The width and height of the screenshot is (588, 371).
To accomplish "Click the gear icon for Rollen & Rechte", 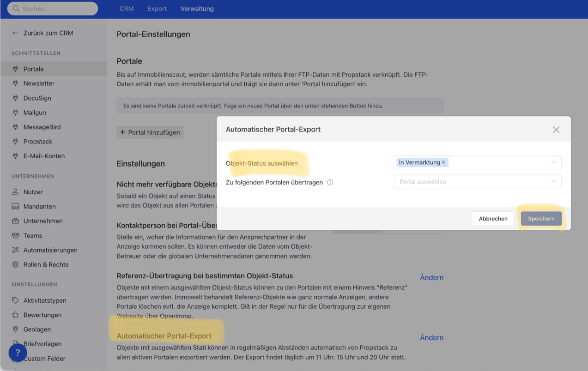I will pos(15,265).
